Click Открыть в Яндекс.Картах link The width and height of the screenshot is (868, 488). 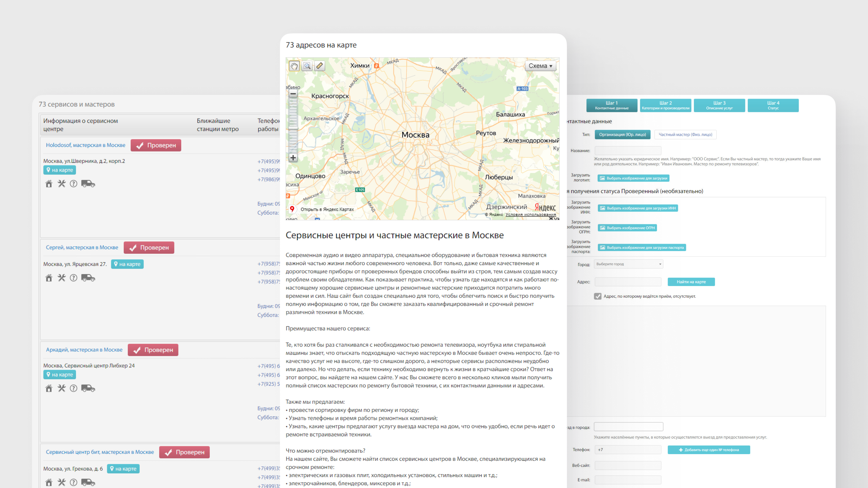(327, 209)
